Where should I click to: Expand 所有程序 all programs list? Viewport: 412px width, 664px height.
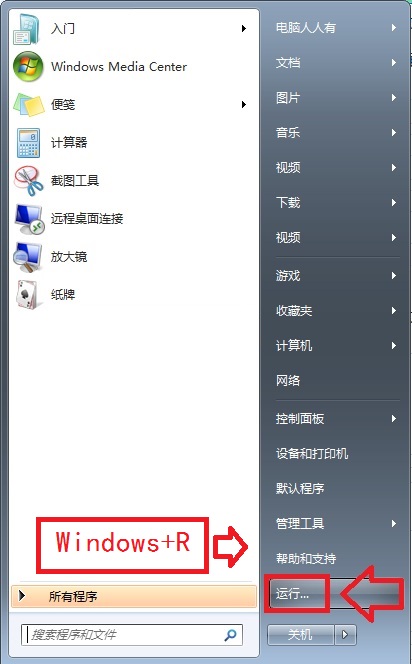coord(134,596)
